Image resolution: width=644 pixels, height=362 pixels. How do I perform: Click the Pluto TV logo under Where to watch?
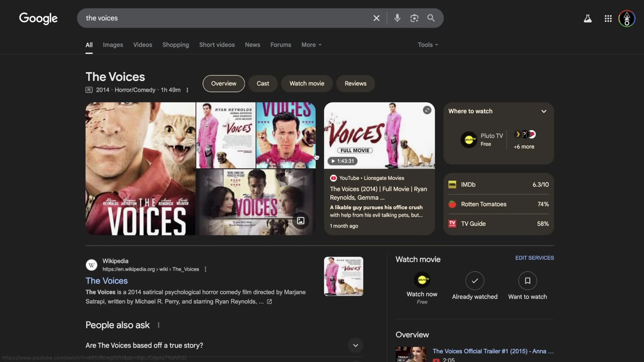[469, 140]
